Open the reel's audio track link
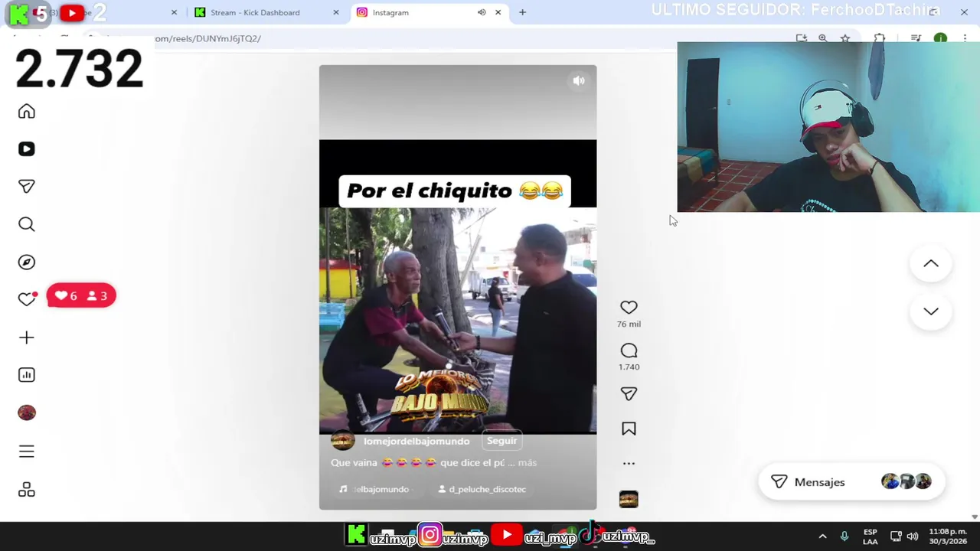 tap(375, 489)
